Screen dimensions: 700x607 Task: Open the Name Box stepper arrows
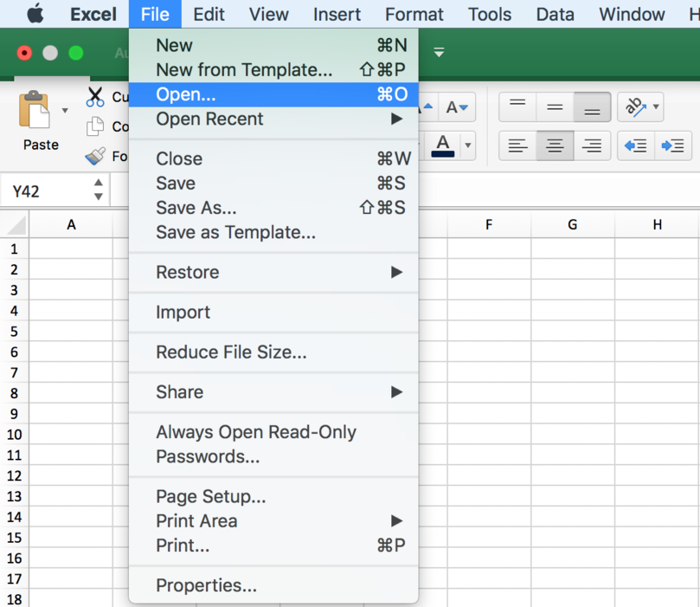click(99, 190)
